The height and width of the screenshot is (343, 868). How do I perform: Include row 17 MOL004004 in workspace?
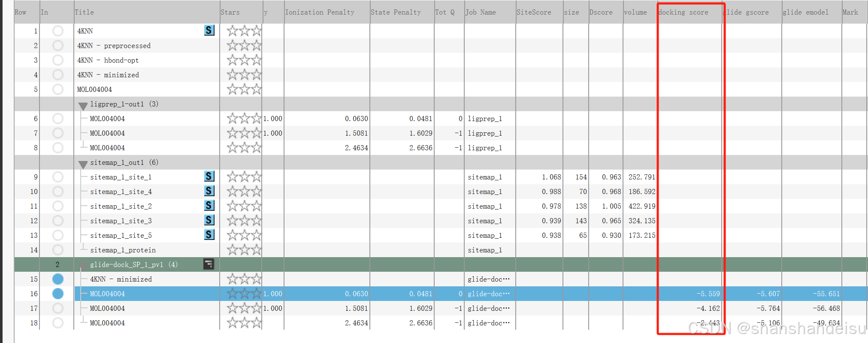point(58,308)
